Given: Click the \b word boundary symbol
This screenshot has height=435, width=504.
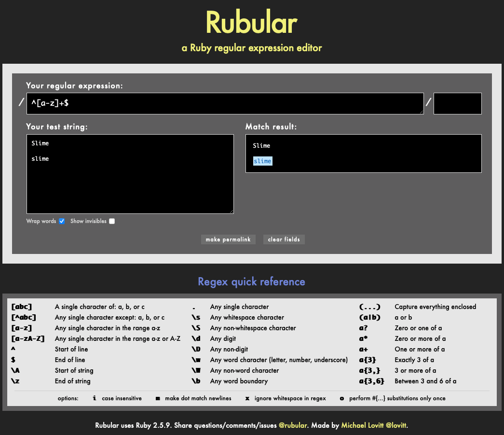Looking at the screenshot, I should click(196, 381).
